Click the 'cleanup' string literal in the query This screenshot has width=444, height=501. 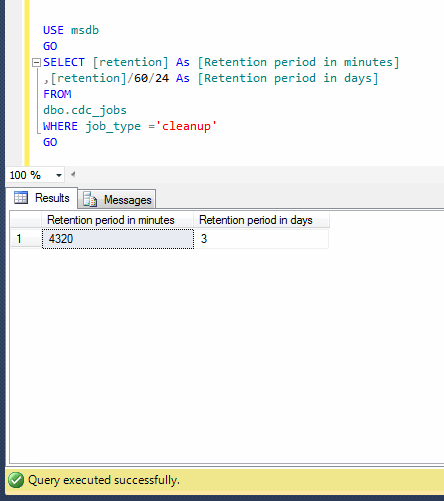186,126
